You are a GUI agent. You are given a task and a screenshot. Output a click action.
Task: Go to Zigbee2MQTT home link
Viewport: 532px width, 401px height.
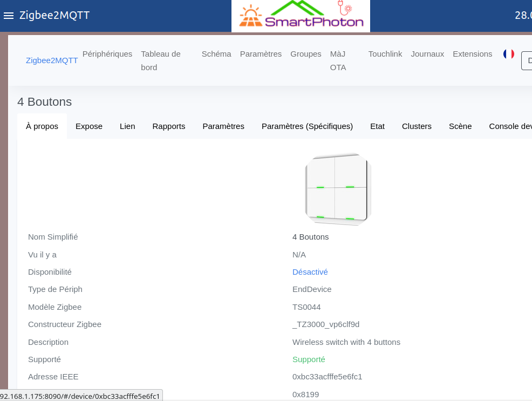pyautogui.click(x=52, y=60)
